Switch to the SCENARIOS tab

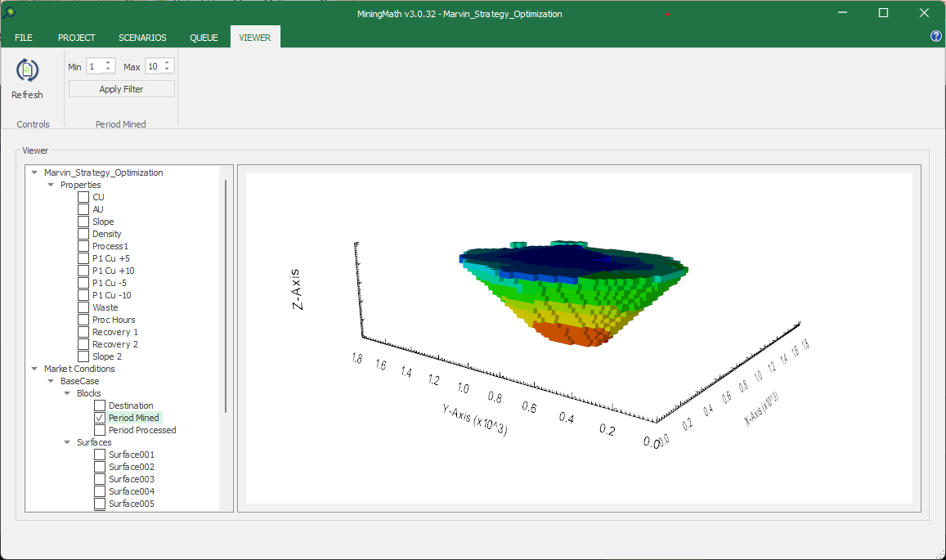tap(142, 38)
